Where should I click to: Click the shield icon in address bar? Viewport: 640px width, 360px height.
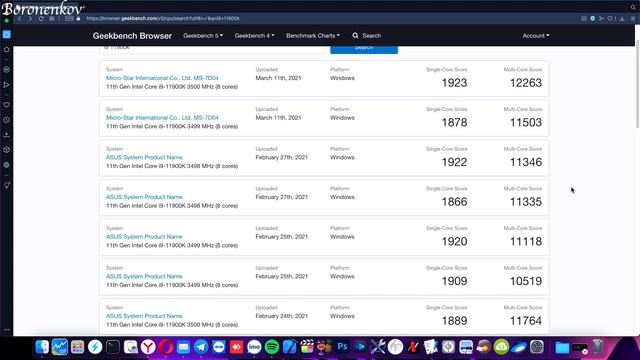[x=592, y=18]
